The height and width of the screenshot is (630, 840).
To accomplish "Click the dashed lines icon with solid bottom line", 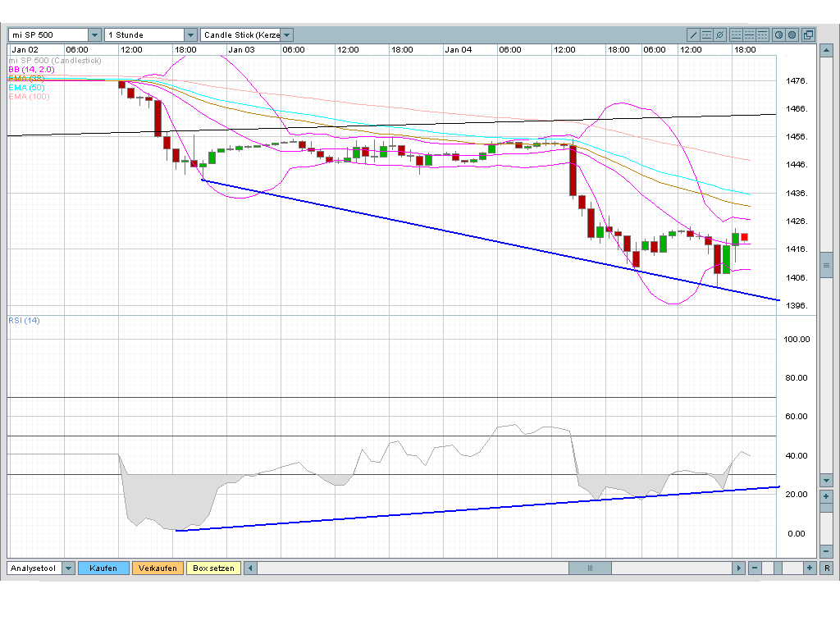I will point(736,34).
